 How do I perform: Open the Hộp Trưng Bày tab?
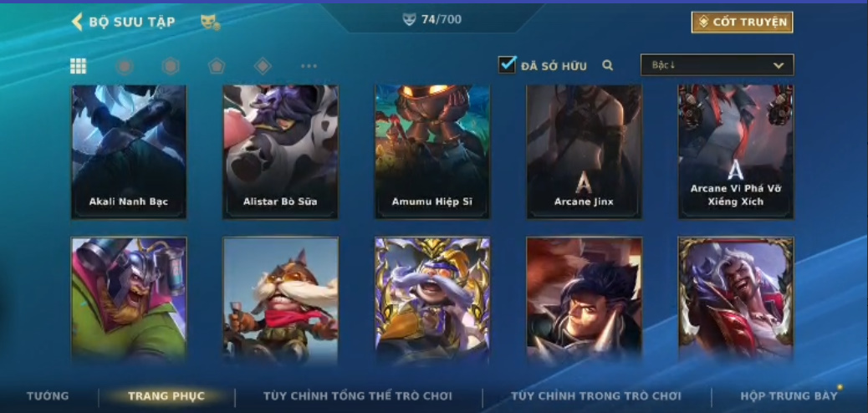789,395
